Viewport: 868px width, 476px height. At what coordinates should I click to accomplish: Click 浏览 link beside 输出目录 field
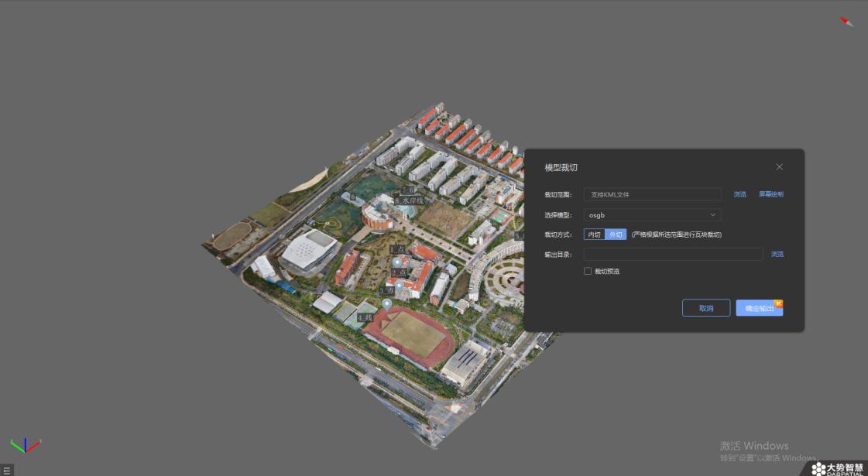777,254
